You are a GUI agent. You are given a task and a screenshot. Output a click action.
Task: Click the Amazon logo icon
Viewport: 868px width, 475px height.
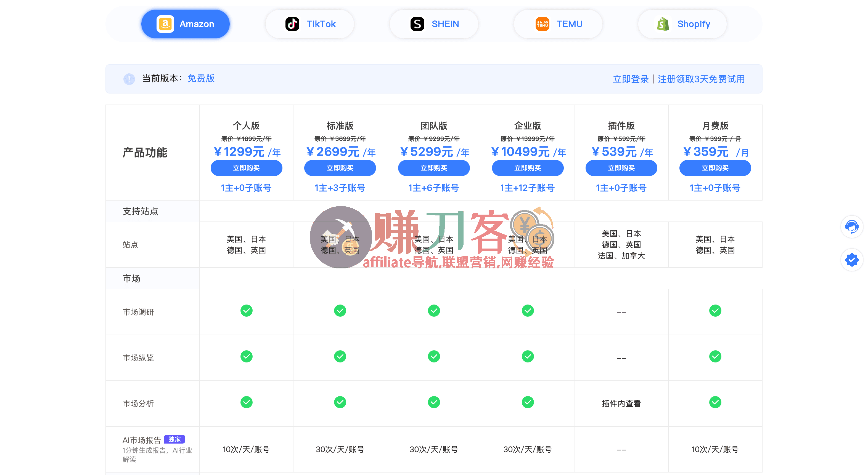(x=165, y=24)
